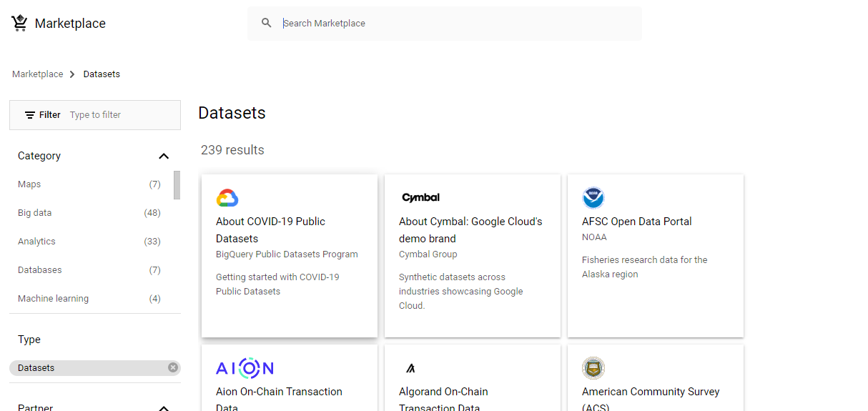Click the Marketplace shopping cart logo icon

tap(19, 23)
